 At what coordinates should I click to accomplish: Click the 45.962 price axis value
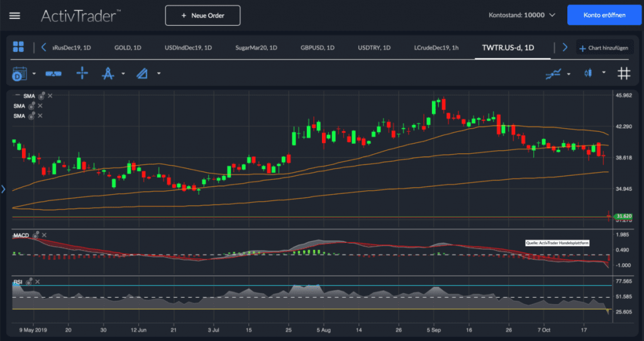[624, 95]
